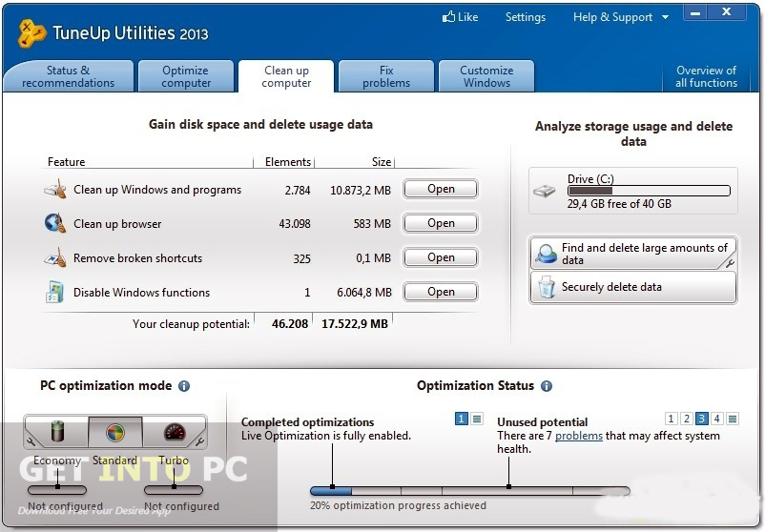765x532 pixels.
Task: Switch to Status & recommendations tab
Action: 69,76
